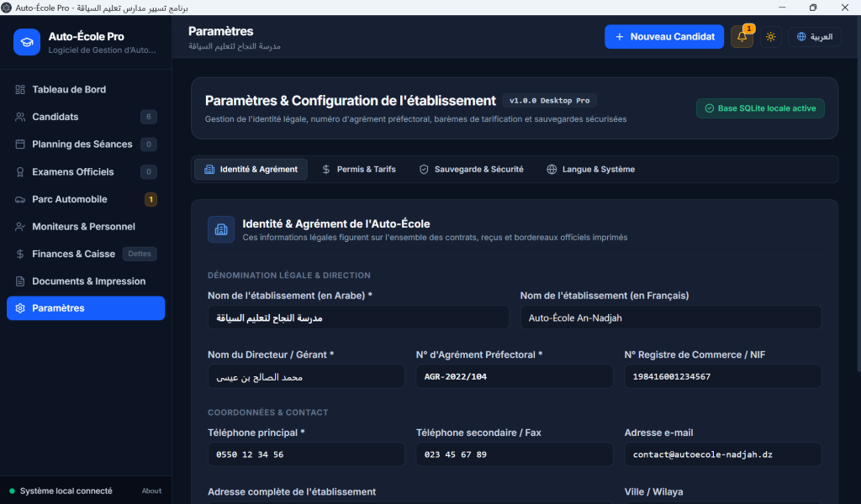Screen dimensions: 861x504
Task: Go to Documents & Impression
Action: click(x=86, y=281)
